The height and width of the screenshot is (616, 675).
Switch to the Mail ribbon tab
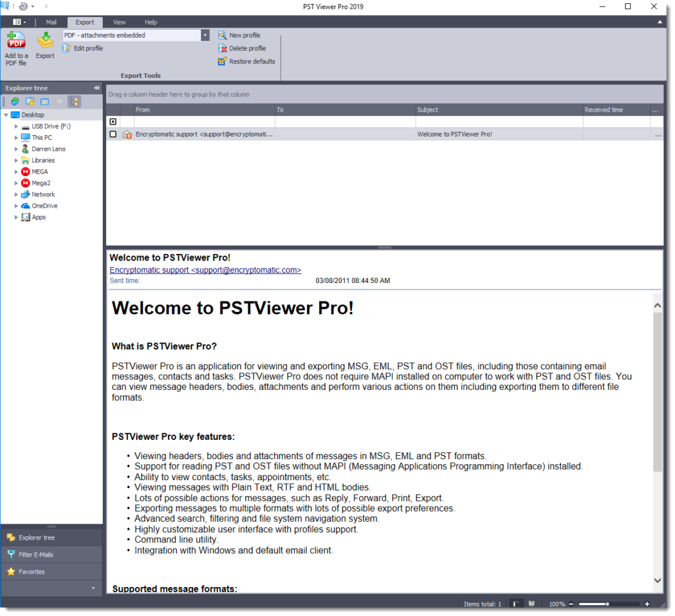click(x=51, y=22)
